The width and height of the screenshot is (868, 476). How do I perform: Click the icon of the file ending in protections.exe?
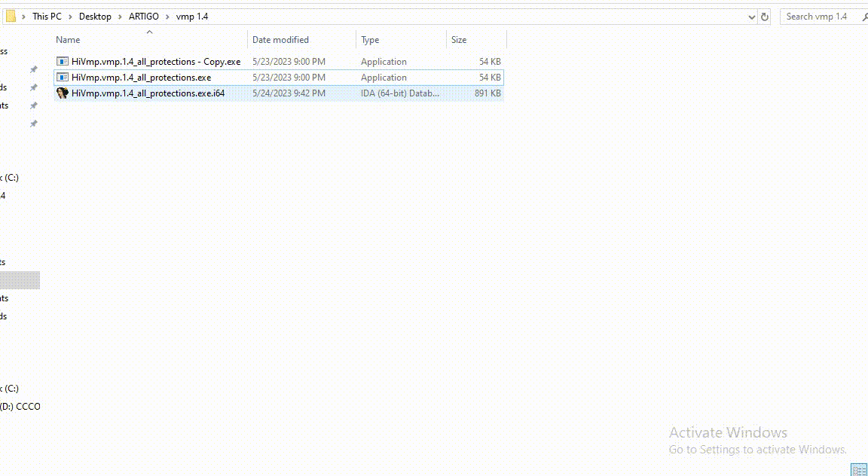(x=63, y=78)
